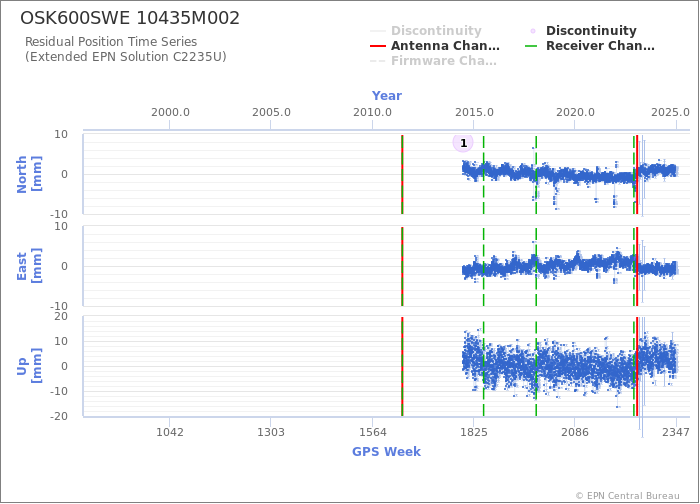Toggle the Receiver Change legend entry
The width and height of the screenshot is (700, 504).
[590, 46]
